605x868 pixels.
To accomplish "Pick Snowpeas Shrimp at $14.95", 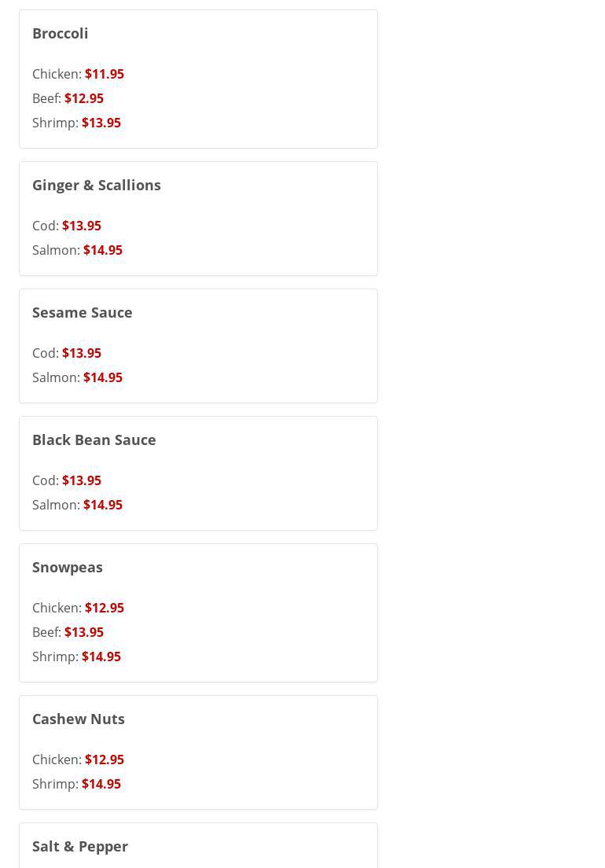I will tap(76, 657).
